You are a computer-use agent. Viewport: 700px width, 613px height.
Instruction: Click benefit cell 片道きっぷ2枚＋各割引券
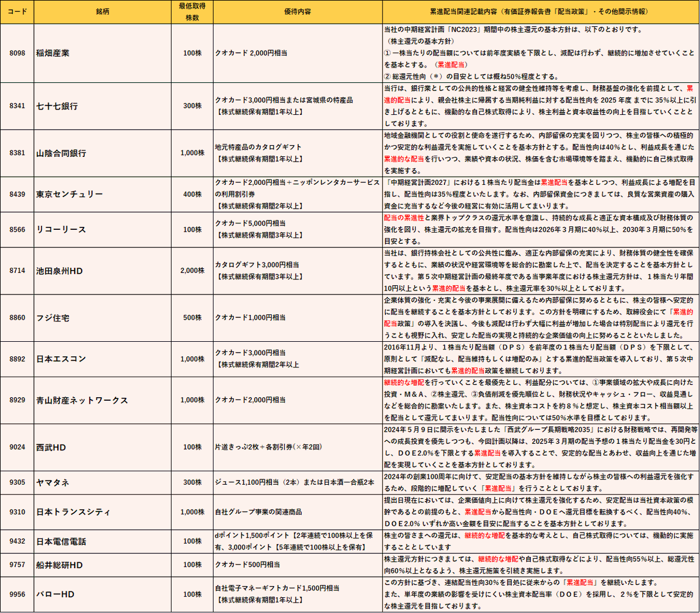tap(298, 447)
